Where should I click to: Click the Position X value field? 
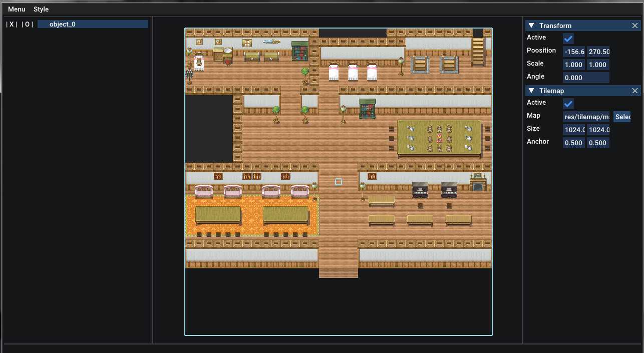(x=574, y=52)
